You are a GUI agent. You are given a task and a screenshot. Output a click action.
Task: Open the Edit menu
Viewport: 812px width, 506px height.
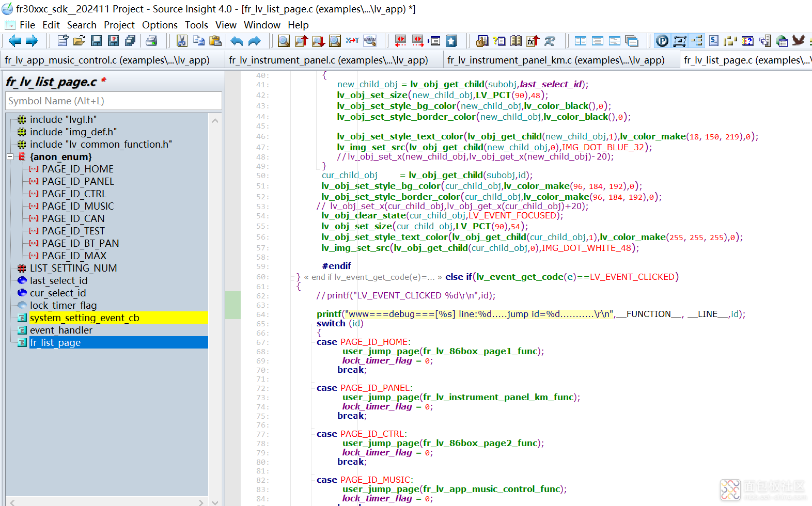point(51,25)
